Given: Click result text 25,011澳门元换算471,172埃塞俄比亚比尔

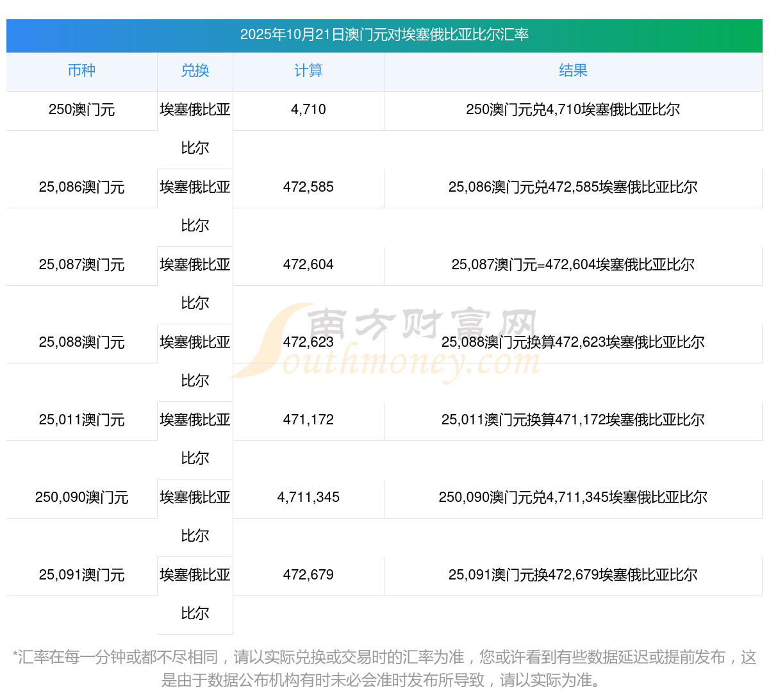Looking at the screenshot, I should [x=573, y=420].
